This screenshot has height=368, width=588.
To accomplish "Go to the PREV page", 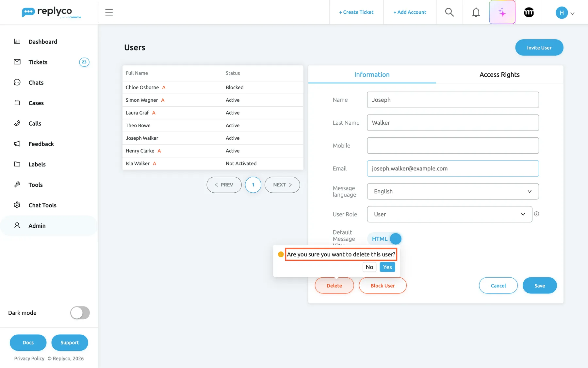I will pyautogui.click(x=224, y=185).
